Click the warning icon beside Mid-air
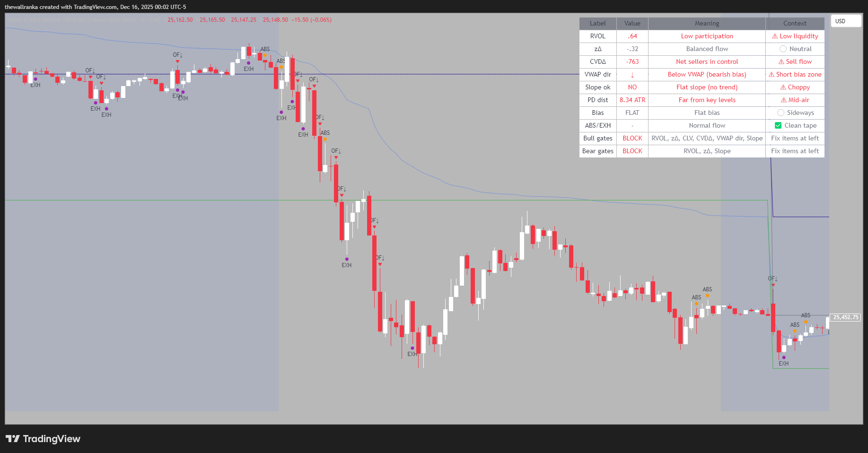Screen dimensions: 868x453 [x=784, y=100]
